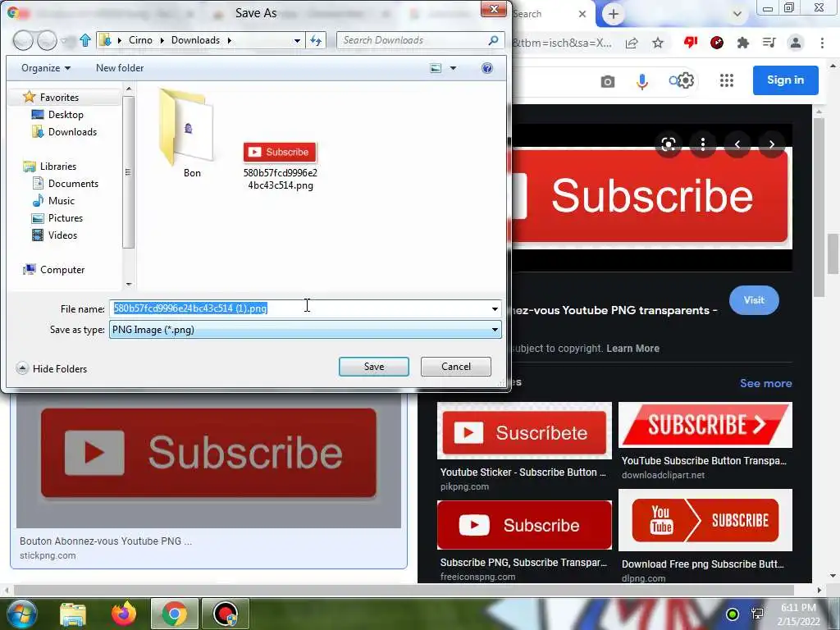The image size is (840, 630).
Task: Go to the next image preview
Action: point(771,144)
